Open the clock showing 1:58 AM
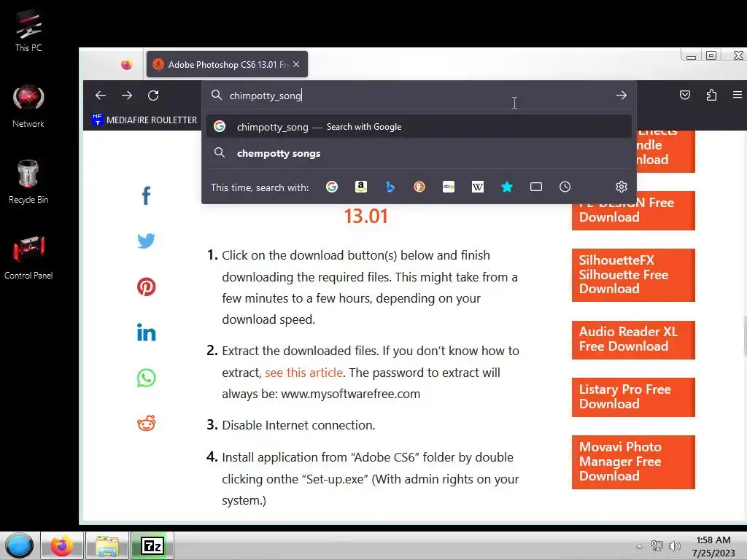The height and width of the screenshot is (560, 747). pos(713,546)
